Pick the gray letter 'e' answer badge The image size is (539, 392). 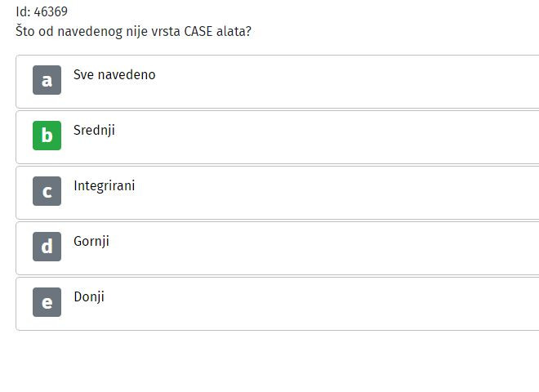click(47, 302)
